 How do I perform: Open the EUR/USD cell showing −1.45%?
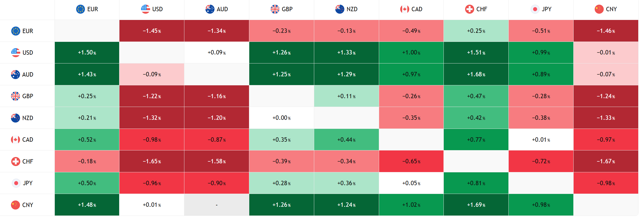point(152,31)
